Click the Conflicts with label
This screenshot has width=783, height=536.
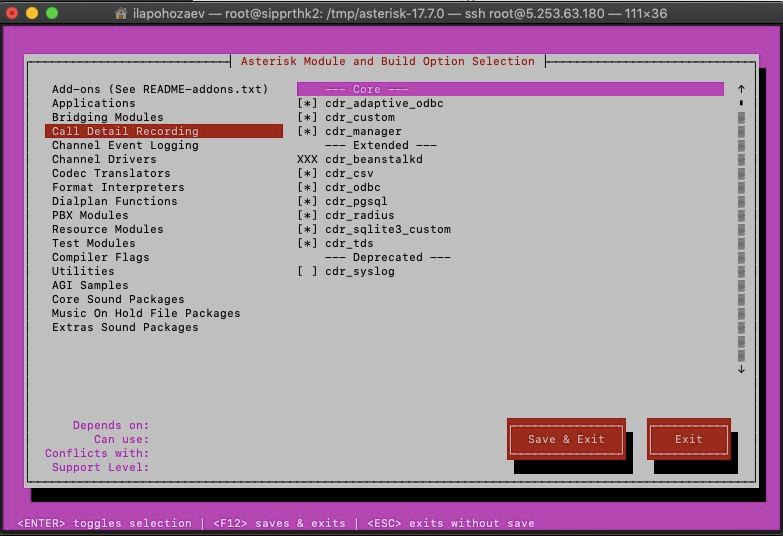click(x=97, y=453)
